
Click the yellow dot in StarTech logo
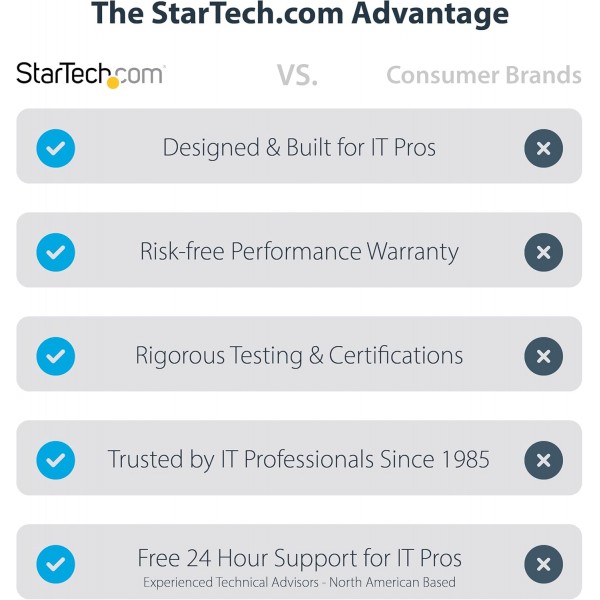113,83
